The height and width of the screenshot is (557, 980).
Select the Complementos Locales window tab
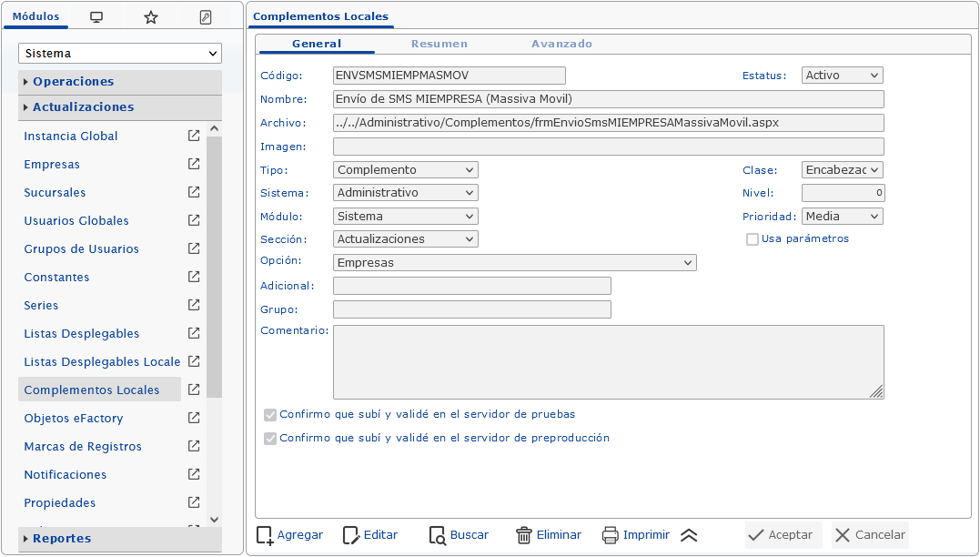click(320, 17)
